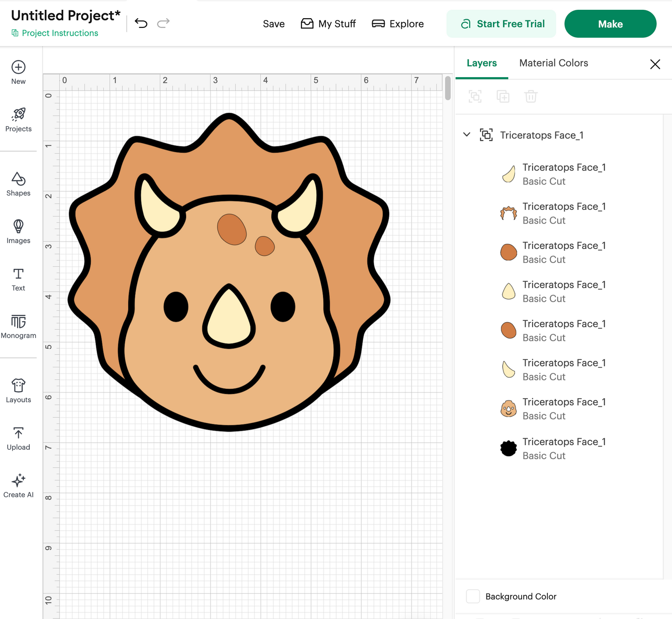Click the New plus icon in the sidebar
The width and height of the screenshot is (672, 619).
pos(18,67)
